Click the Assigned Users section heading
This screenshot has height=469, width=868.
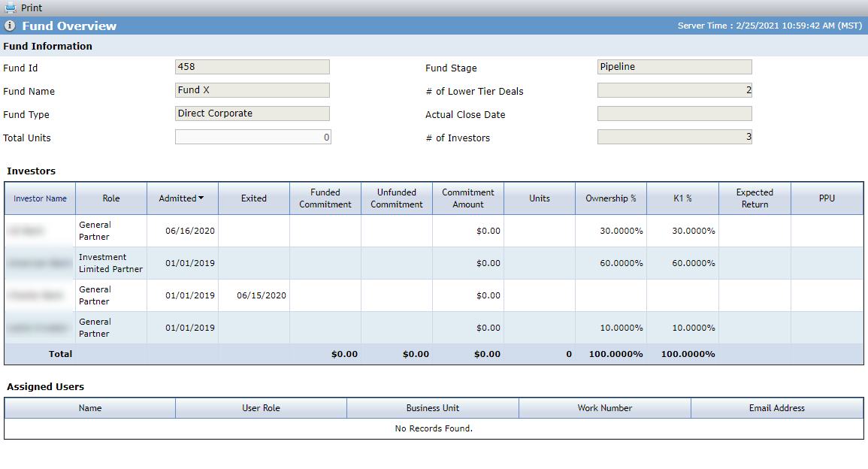(45, 386)
